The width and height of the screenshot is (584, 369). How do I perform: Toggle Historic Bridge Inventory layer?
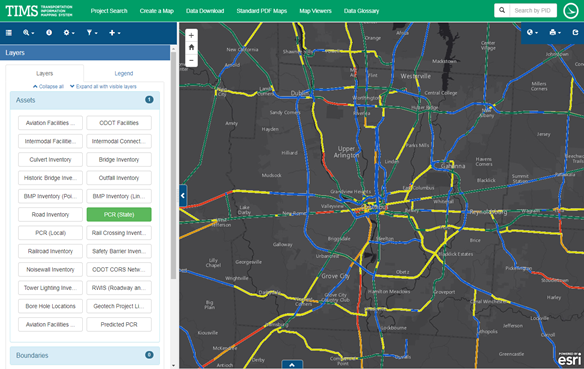click(50, 178)
